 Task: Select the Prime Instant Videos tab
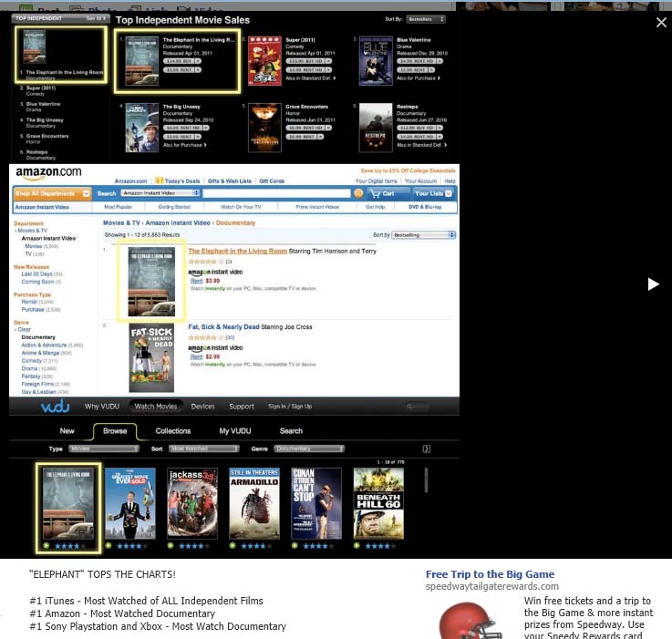tap(317, 207)
